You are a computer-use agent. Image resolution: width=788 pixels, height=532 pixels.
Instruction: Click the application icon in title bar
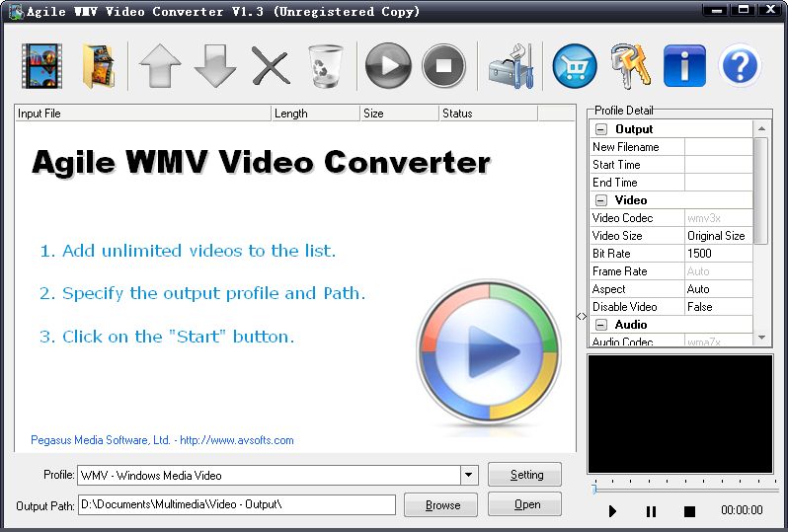16,12
